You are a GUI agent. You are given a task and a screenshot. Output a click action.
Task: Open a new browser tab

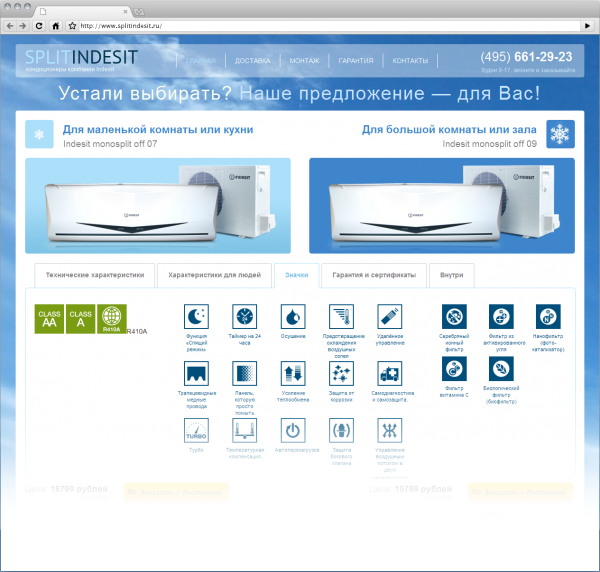pos(139,12)
